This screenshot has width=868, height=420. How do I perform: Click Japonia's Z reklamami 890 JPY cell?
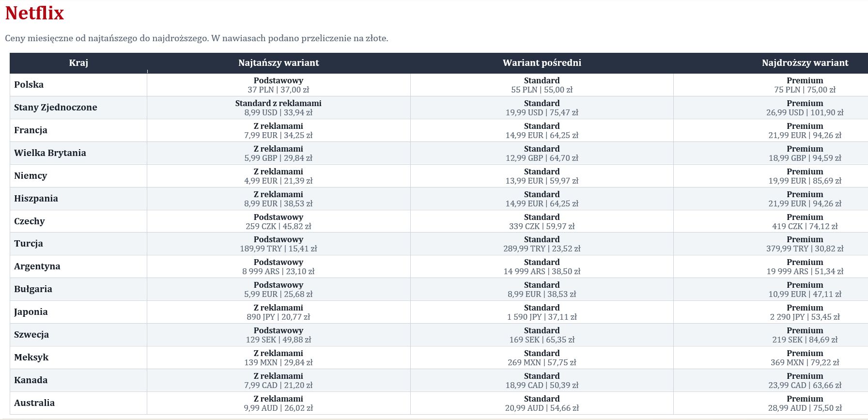point(279,312)
